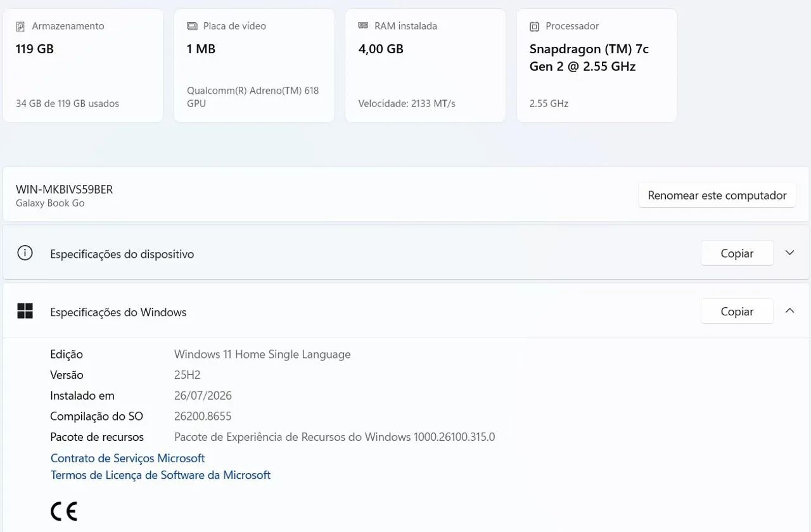Select the edition value Windows 11 Home Single Language
The width and height of the screenshot is (811, 532).
click(262, 355)
